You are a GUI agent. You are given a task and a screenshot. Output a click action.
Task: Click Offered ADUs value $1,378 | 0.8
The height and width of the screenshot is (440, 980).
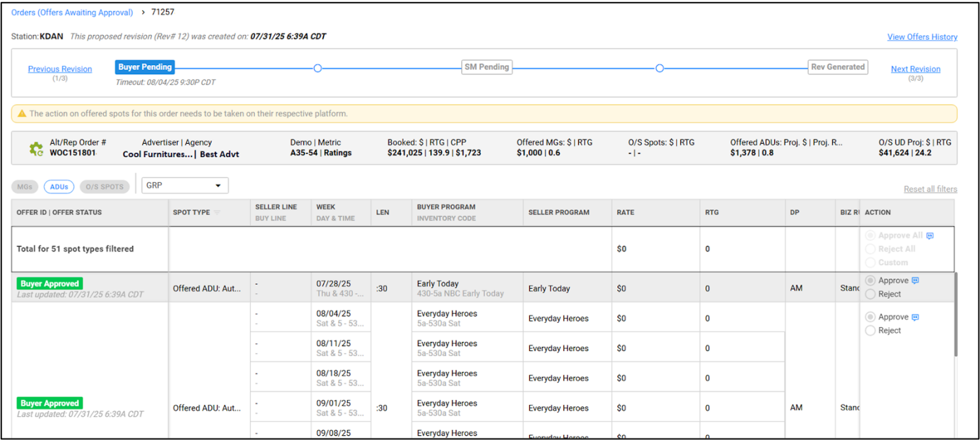tap(752, 153)
